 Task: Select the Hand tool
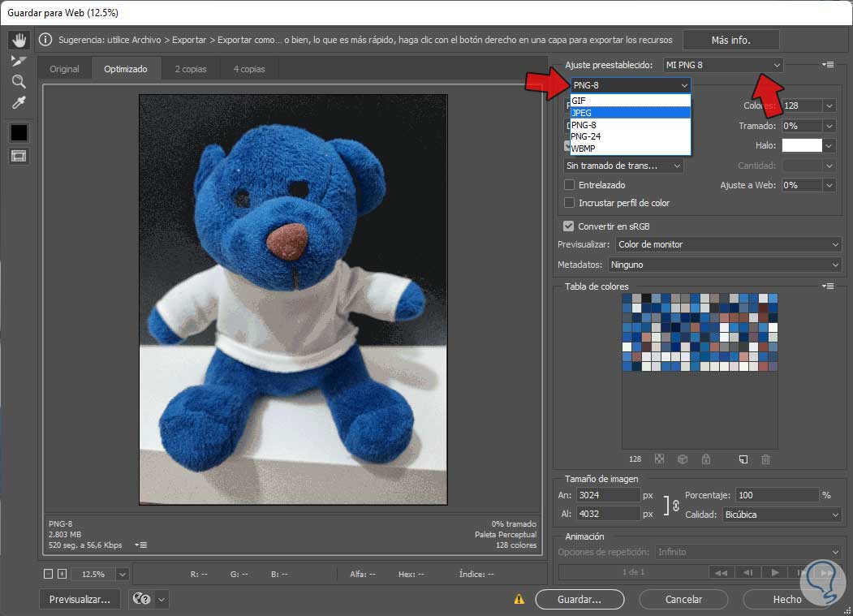tap(19, 40)
